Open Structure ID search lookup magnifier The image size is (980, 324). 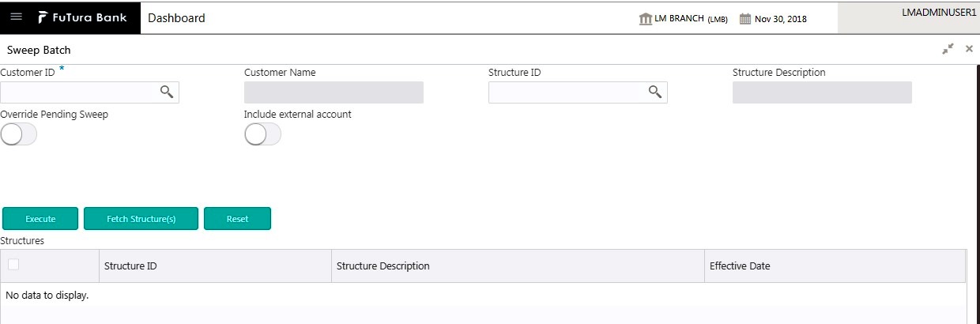[655, 92]
